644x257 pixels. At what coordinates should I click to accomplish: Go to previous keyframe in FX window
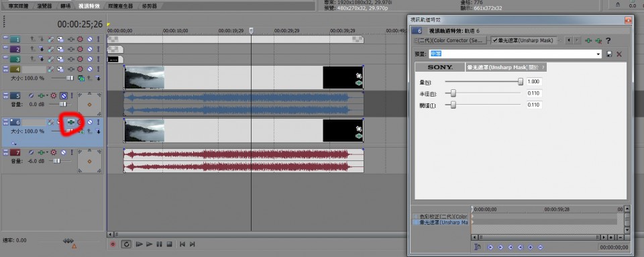coord(500,247)
